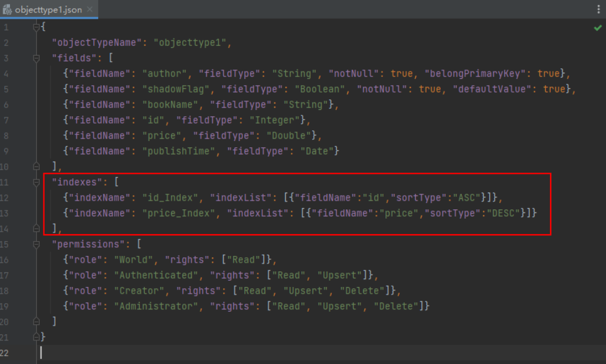The width and height of the screenshot is (606, 364).
Task: Click the "Creator" role value
Action: coord(139,291)
